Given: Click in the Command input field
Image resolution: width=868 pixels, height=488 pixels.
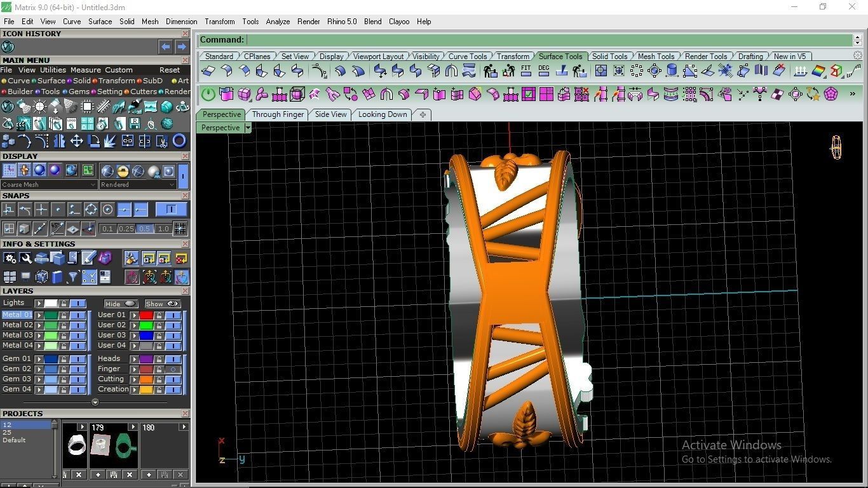Looking at the screenshot, I should 549,39.
